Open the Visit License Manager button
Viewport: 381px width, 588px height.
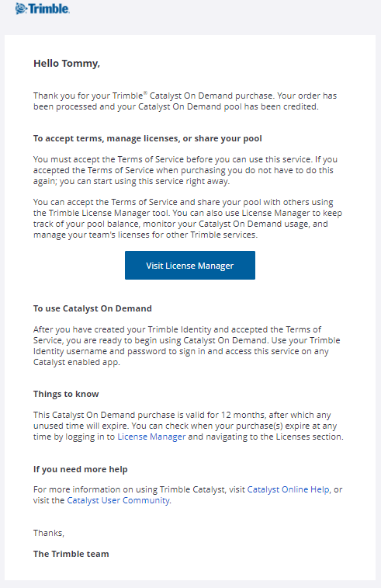(190, 265)
